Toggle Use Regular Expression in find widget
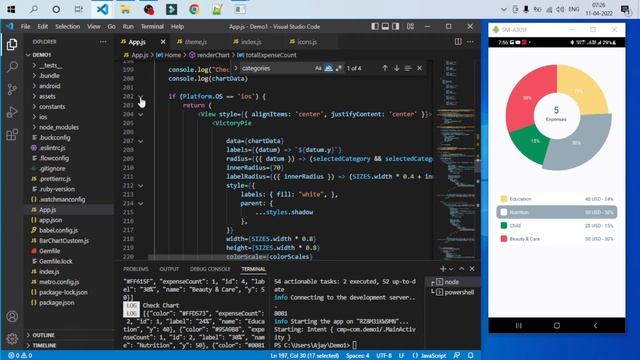 338,68
